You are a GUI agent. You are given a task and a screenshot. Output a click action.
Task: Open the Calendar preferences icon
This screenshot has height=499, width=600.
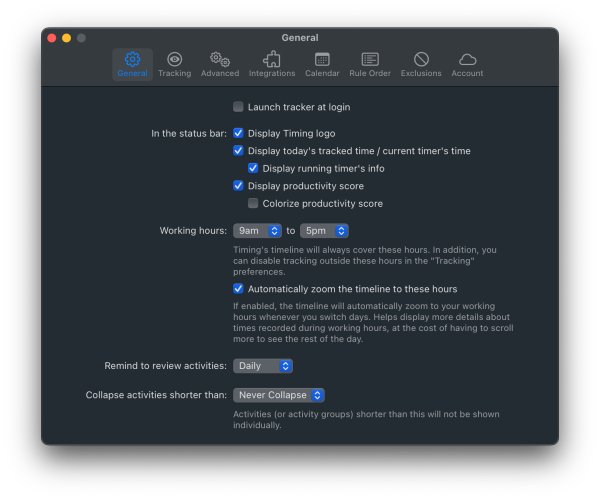point(322,60)
